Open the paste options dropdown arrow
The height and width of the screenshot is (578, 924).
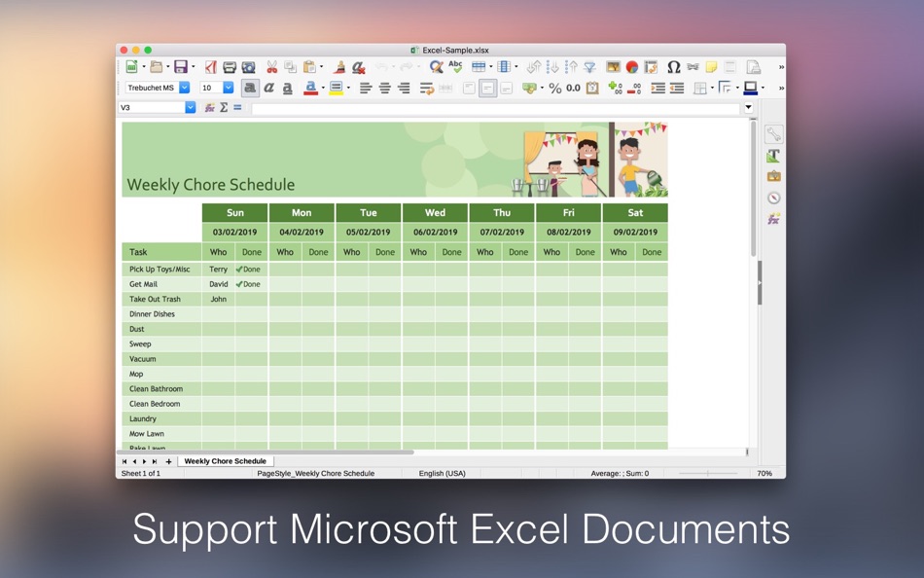[321, 66]
